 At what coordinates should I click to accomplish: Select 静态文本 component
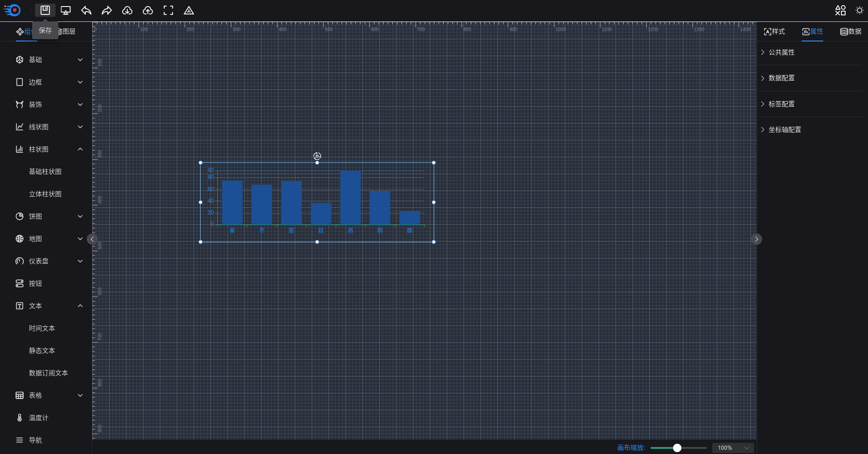click(42, 351)
